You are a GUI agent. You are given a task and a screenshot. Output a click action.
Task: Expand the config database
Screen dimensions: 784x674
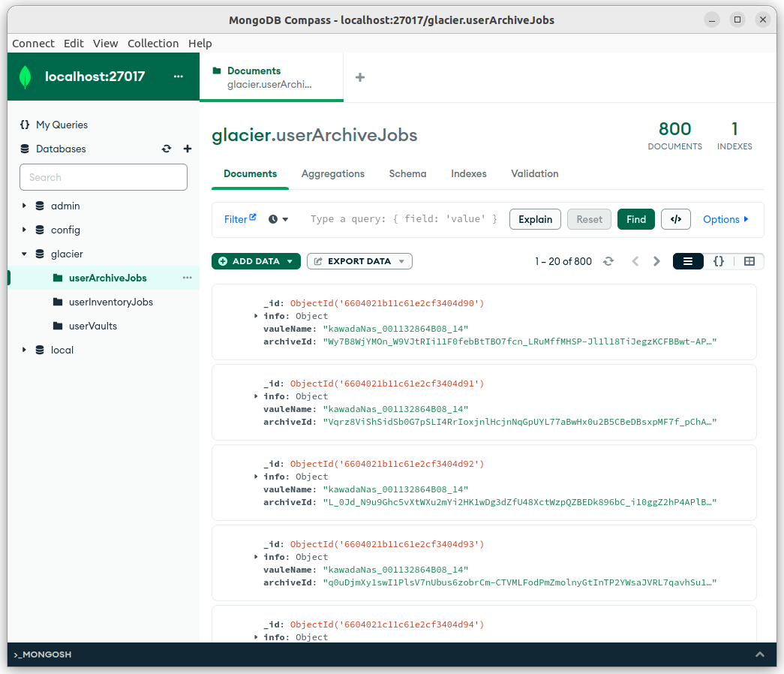click(x=23, y=230)
